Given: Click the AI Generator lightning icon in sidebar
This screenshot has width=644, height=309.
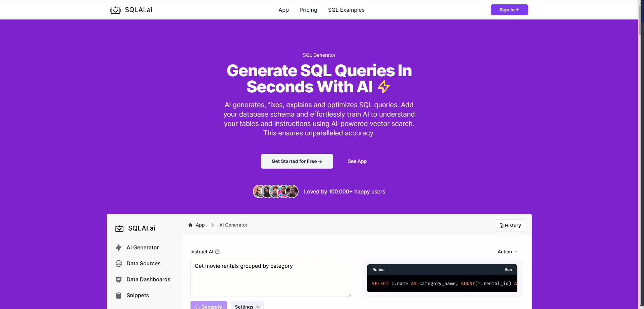Looking at the screenshot, I should pos(118,248).
